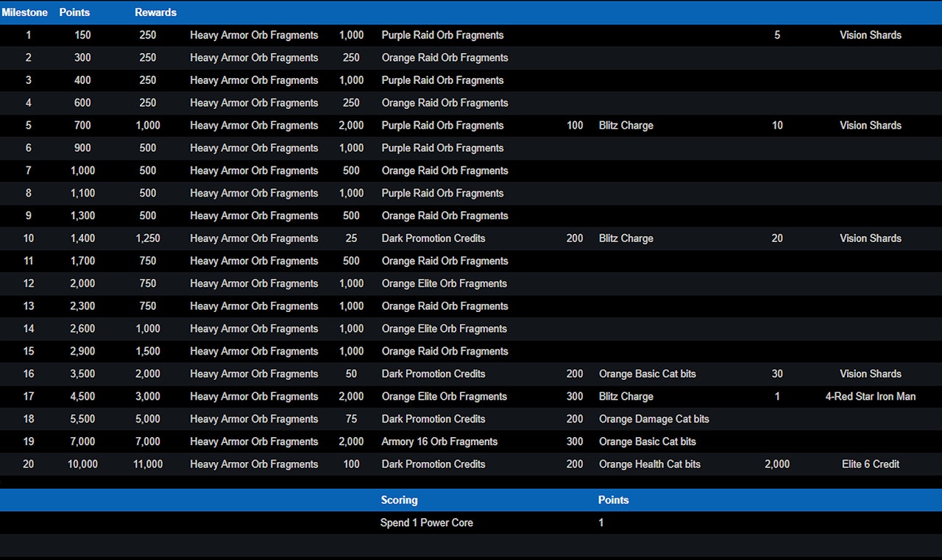Click the scoring points value 1
The height and width of the screenshot is (560, 942).
[601, 522]
